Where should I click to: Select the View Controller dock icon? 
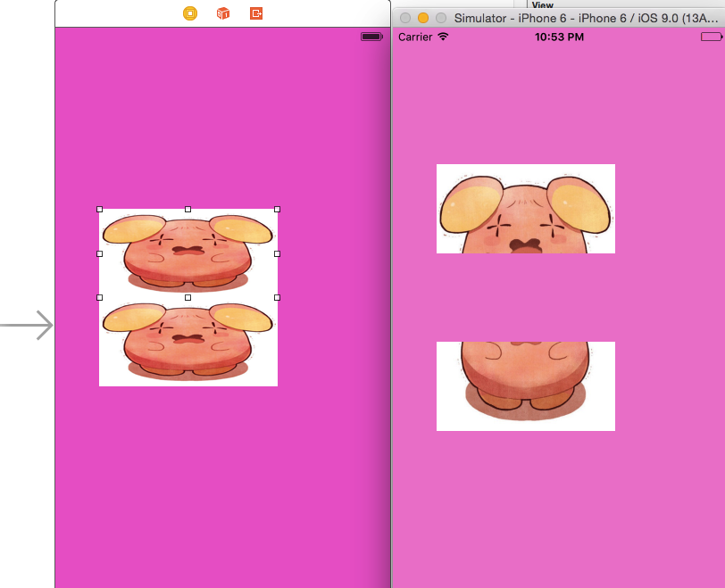(x=190, y=13)
